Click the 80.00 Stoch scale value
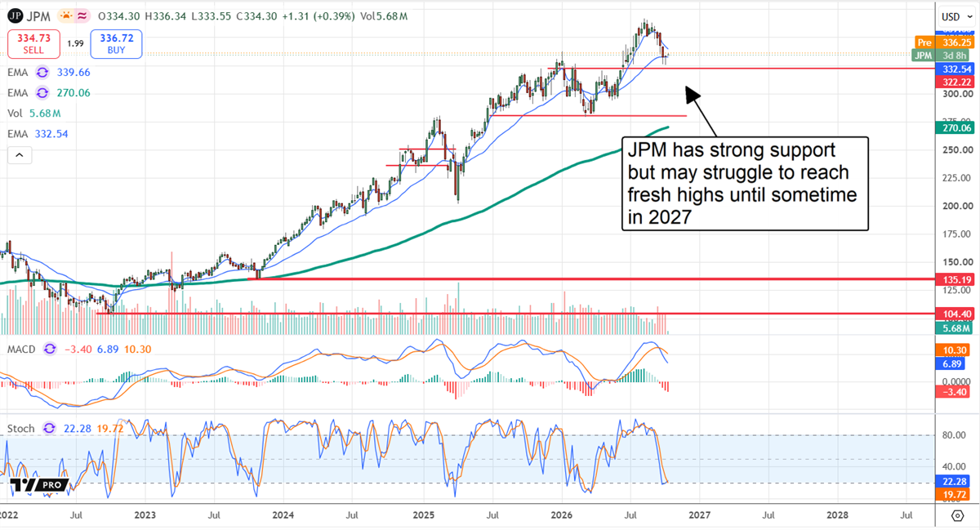The width and height of the screenshot is (980, 530). tap(954, 435)
